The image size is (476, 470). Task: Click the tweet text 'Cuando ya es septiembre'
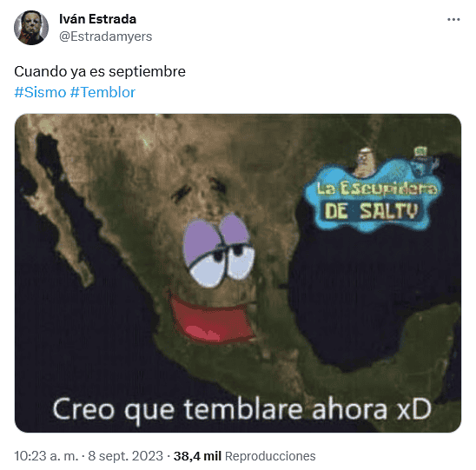point(100,71)
